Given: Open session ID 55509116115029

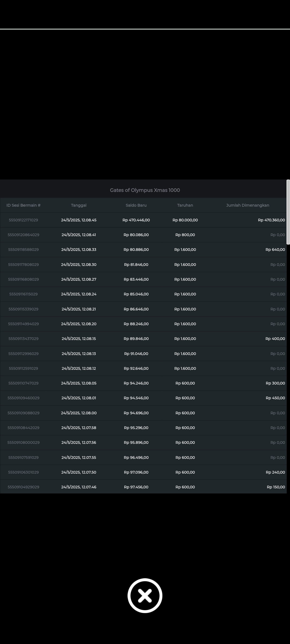Looking at the screenshot, I should tap(23, 294).
